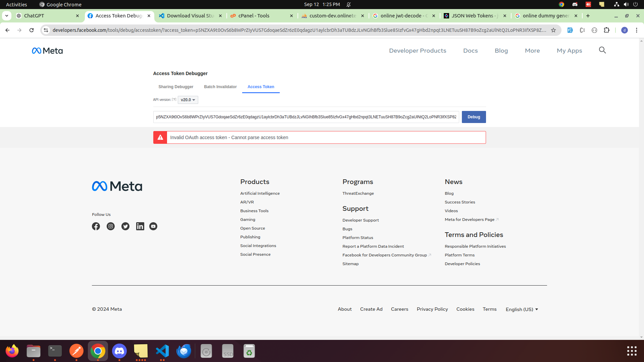This screenshot has width=644, height=362.
Task: Open the system volume icon in top bar
Action: 626,4
